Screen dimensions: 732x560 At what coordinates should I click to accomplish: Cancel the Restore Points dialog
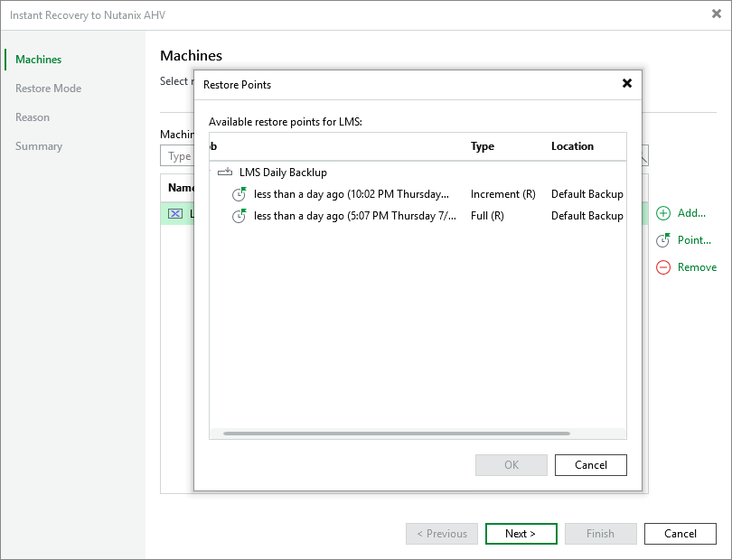tap(590, 465)
